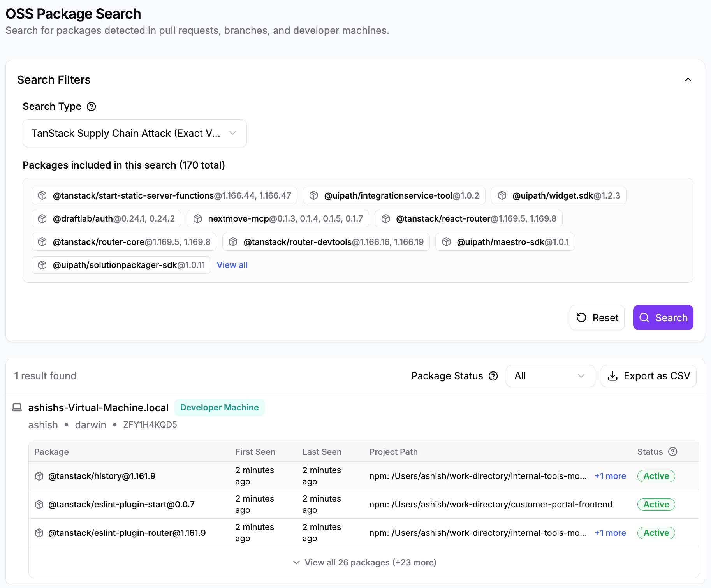Viewport: 711px width, 588px height.
Task: Click package icon next to @tanstack/history@1.161.9
Action: tap(39, 476)
